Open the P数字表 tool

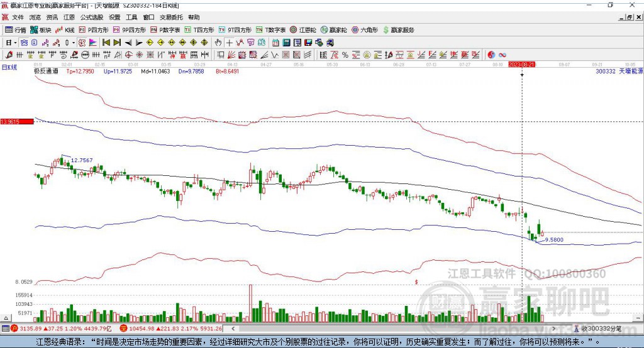165,30
